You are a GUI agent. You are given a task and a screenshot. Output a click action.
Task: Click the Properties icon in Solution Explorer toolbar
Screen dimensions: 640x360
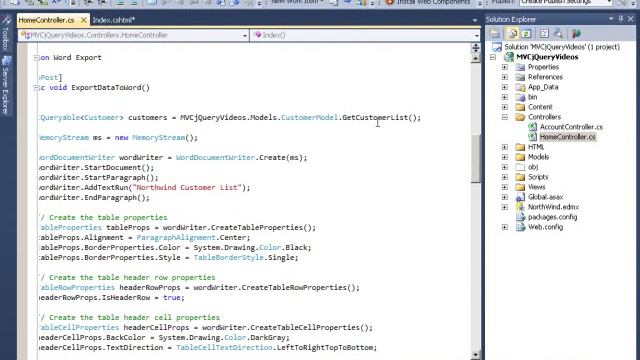pyautogui.click(x=494, y=33)
